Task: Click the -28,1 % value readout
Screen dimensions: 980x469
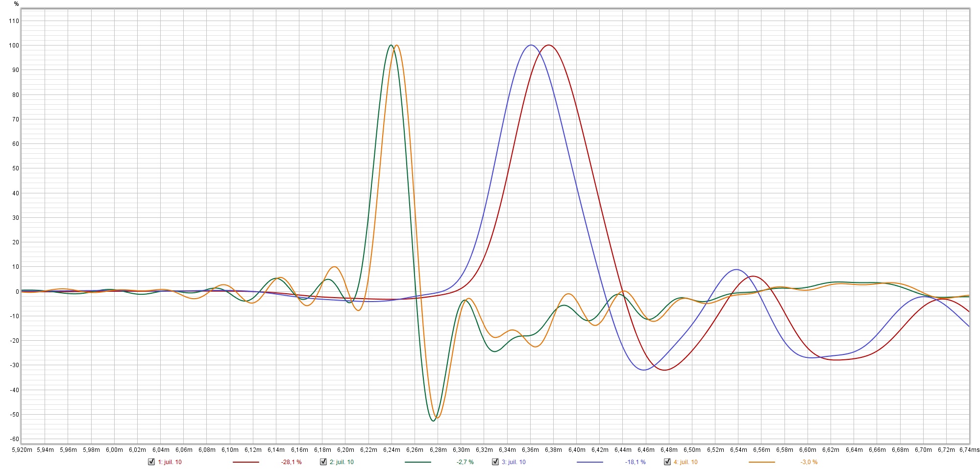Action: 291,462
